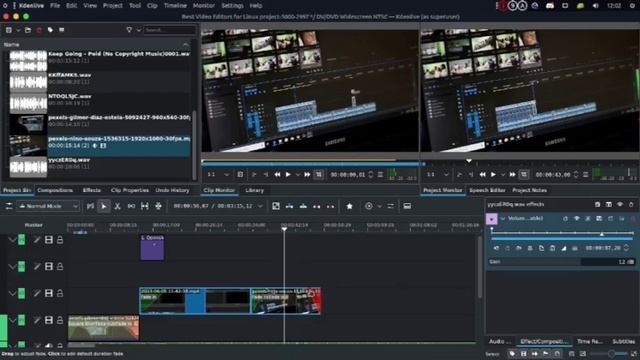Click the add folder icon in project bin
The height and width of the screenshot is (360, 640).
click(28, 30)
